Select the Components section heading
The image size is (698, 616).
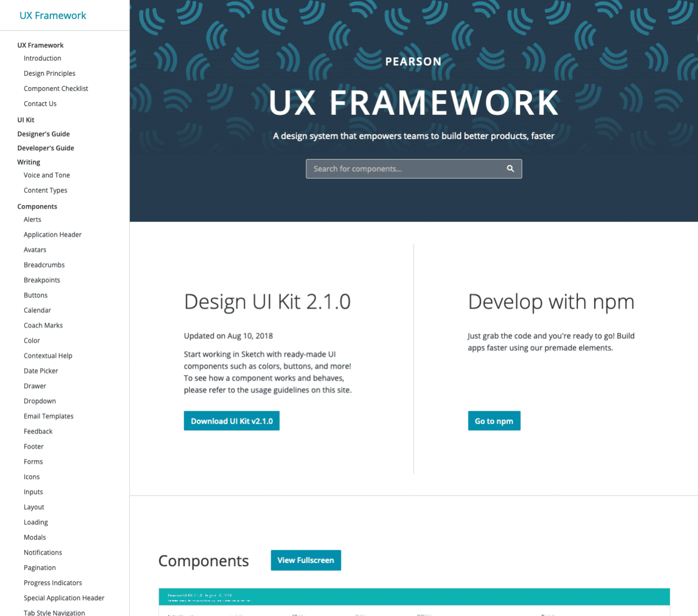coord(37,206)
